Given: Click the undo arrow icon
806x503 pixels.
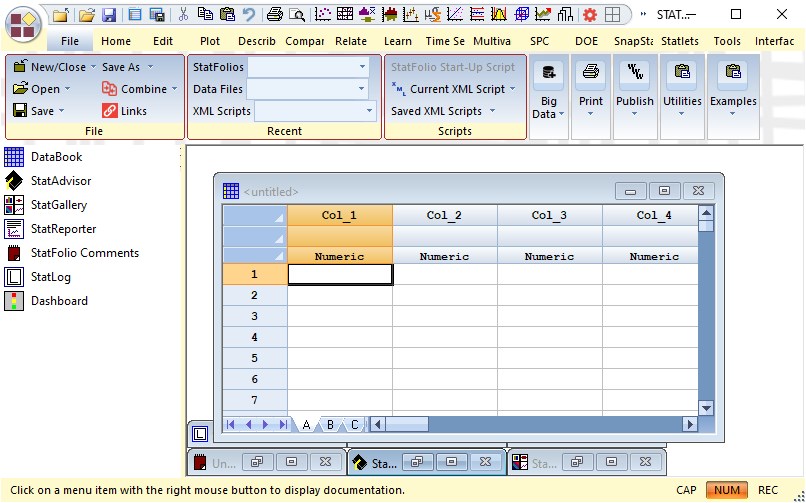Looking at the screenshot, I should pyautogui.click(x=249, y=14).
